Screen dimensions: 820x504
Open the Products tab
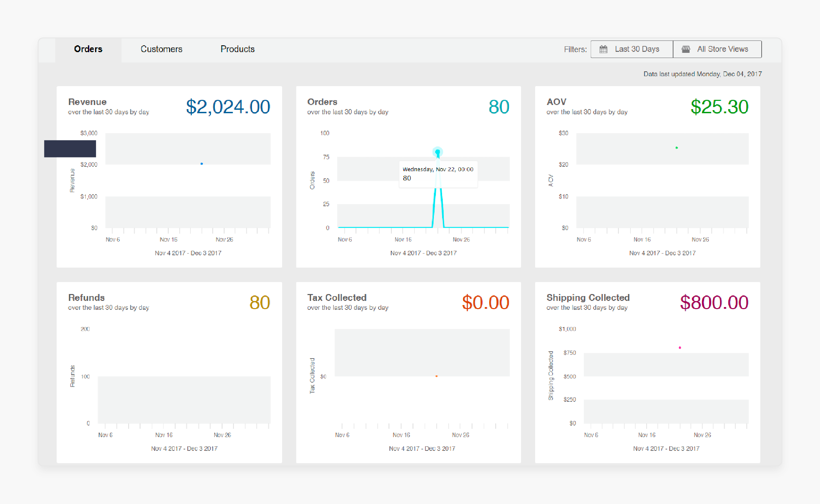[238, 49]
